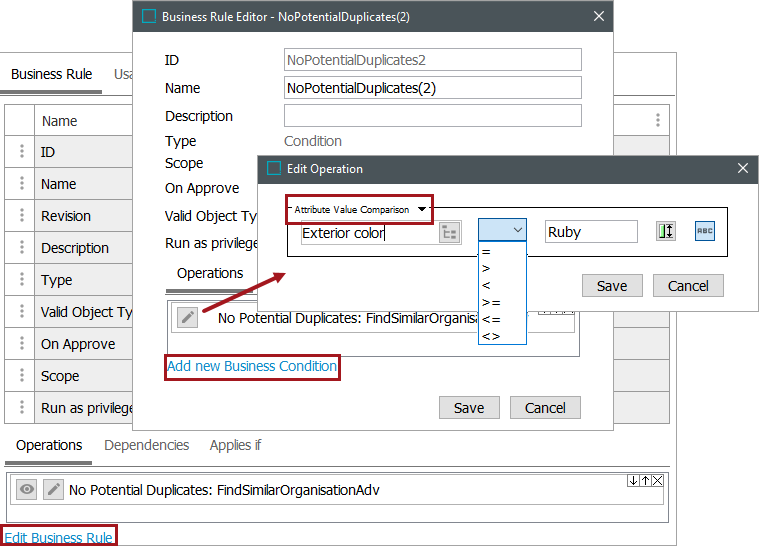
Task: Click the pencil edit icon in Business Rule Editor operations
Action: click(187, 318)
